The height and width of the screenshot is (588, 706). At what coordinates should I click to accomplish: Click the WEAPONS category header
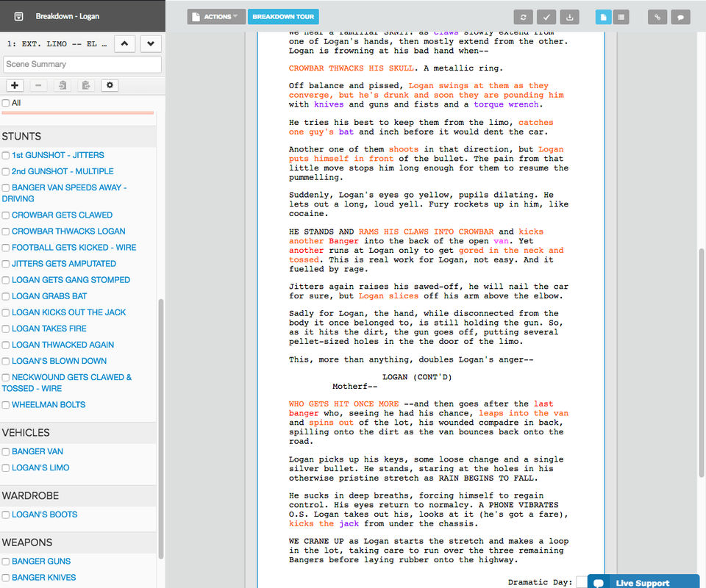27,542
